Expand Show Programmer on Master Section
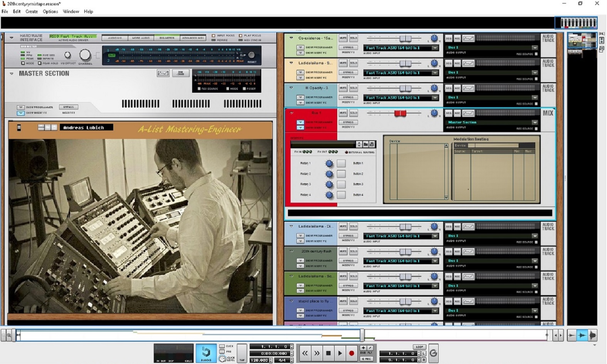The width and height of the screenshot is (607, 364). [21, 107]
